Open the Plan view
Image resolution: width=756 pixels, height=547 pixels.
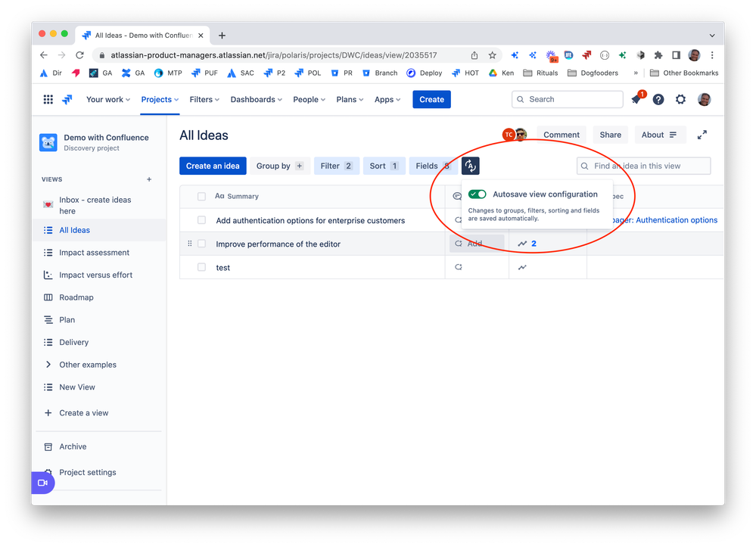click(99, 319)
